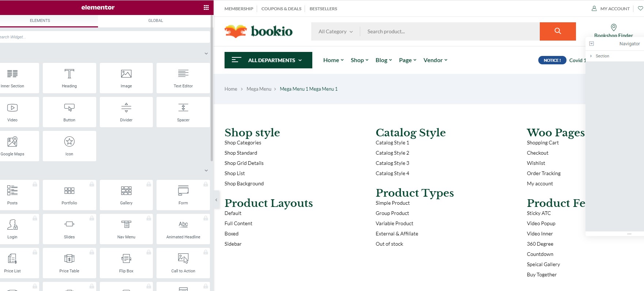Open the Elementor widgets grid menu icon
644x291 pixels.
(x=206, y=7)
